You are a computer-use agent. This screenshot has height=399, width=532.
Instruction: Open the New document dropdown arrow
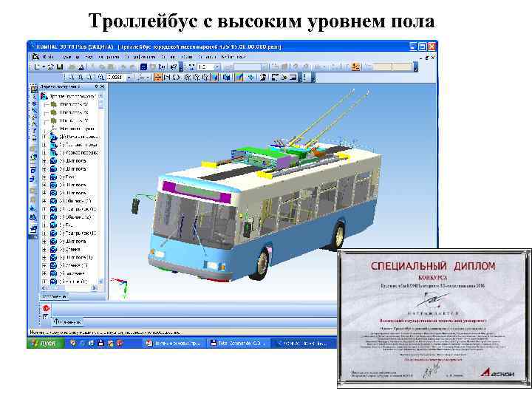[44, 66]
